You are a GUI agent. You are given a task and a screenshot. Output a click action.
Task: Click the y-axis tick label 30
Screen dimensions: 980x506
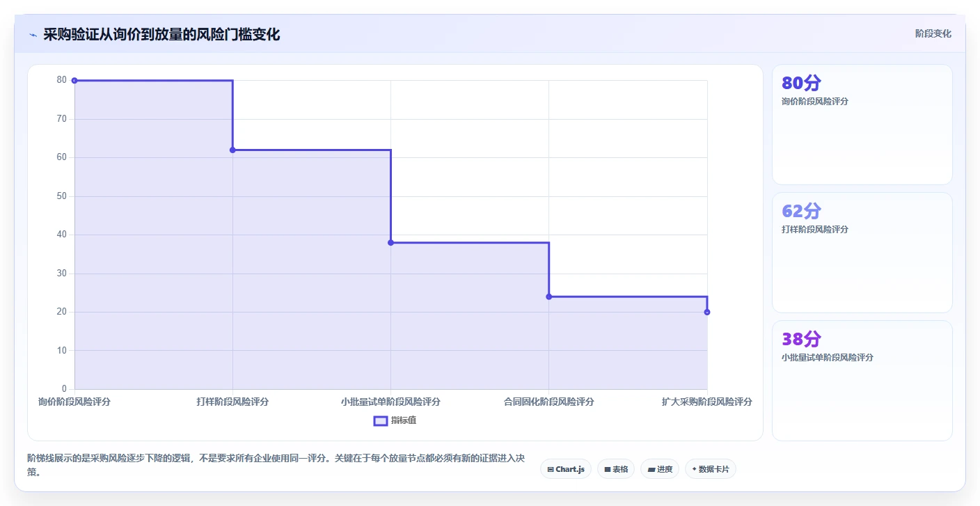point(62,274)
